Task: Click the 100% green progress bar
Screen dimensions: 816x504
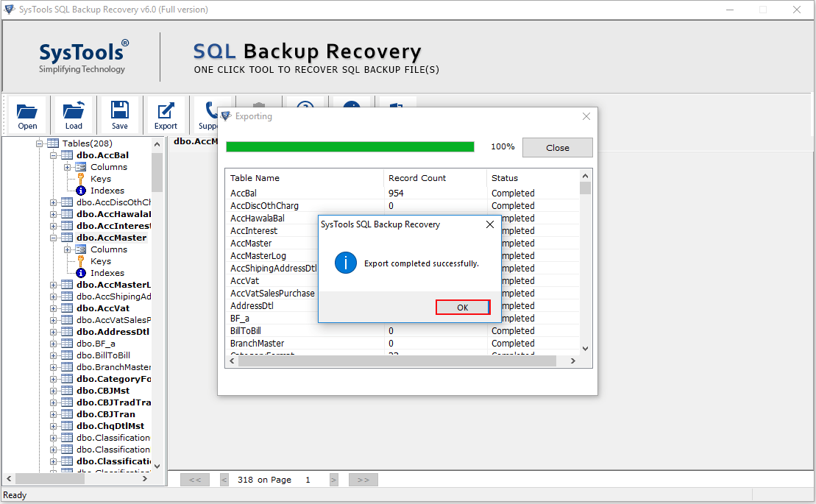Action: 350,147
